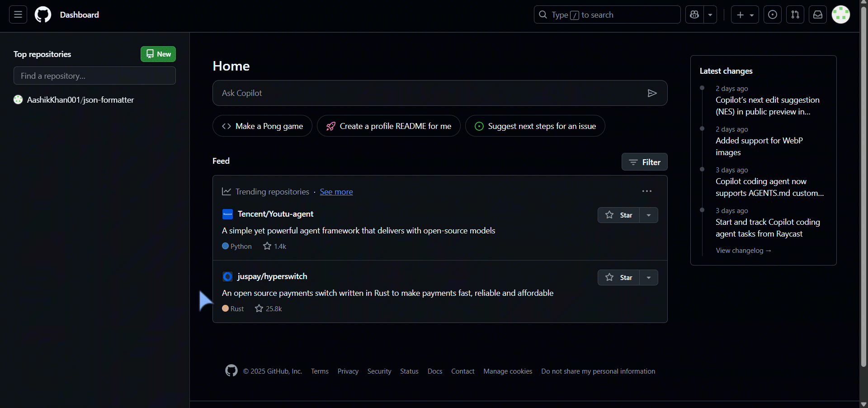Screen dimensions: 868x408
Task: Focus the Find a repository field
Action: [94, 76]
